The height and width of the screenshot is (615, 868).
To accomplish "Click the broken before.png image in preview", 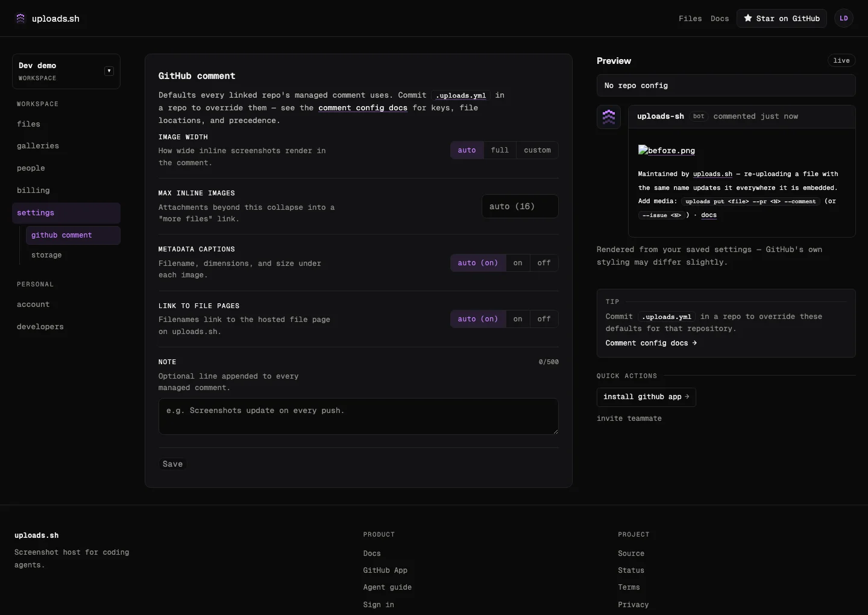I will (x=667, y=150).
